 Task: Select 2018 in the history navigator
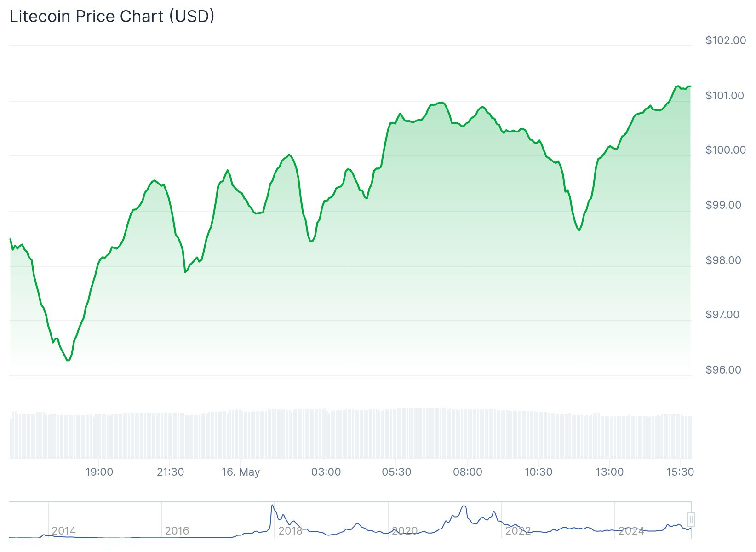[x=291, y=531]
